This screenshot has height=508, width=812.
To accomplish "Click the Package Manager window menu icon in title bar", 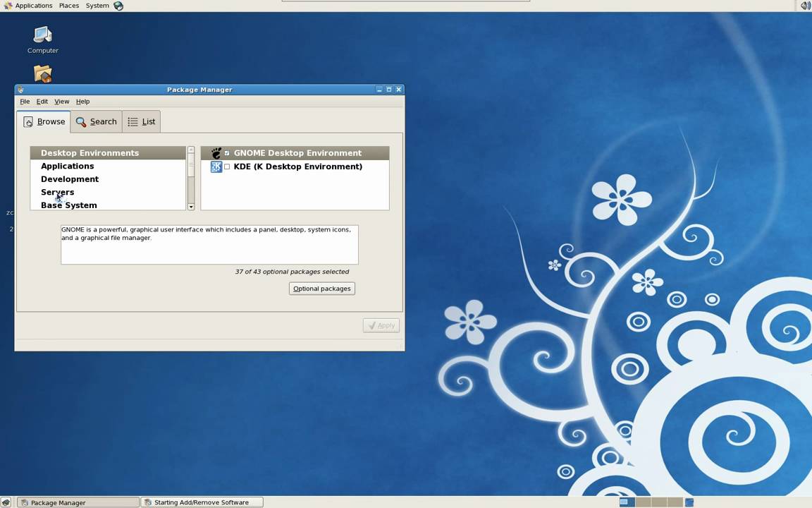I will tap(20, 90).
